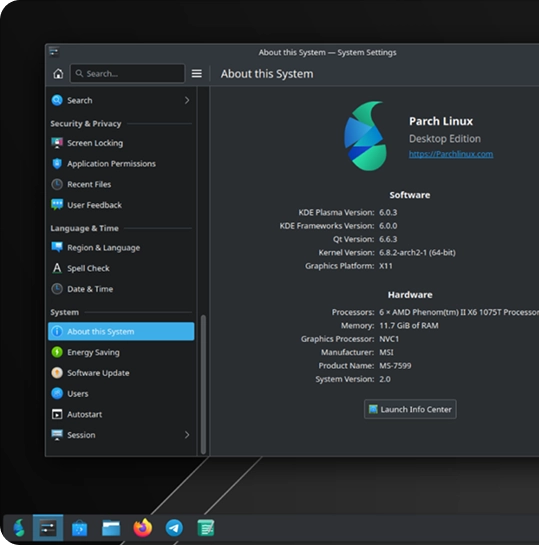Open the software store taskbar icon
This screenshot has width=539, height=545.
click(80, 528)
